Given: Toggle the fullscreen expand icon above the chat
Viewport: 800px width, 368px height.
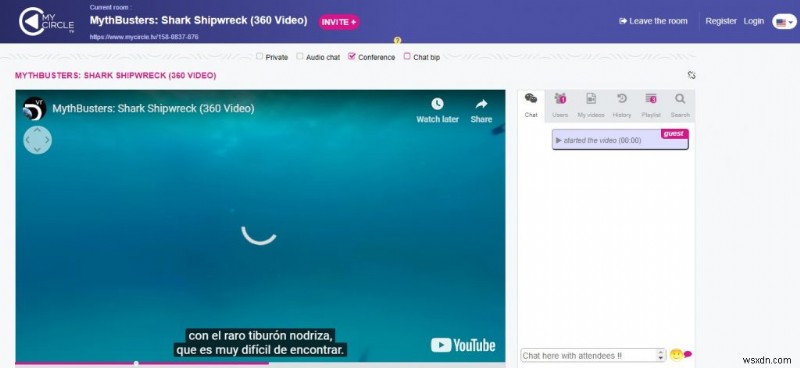Looking at the screenshot, I should point(691,75).
